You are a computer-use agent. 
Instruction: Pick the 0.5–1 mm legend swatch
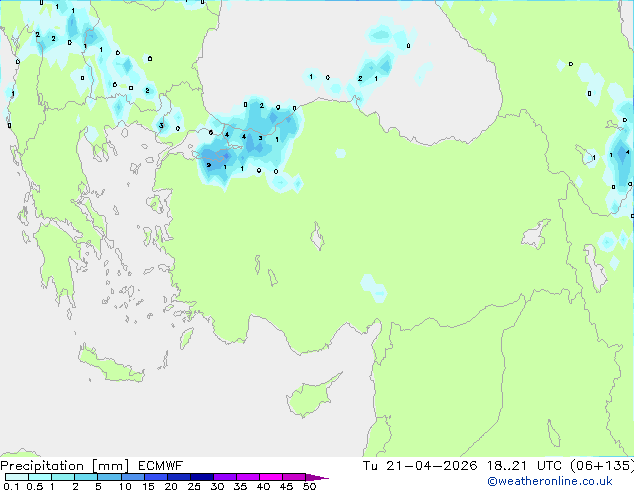(x=40, y=477)
